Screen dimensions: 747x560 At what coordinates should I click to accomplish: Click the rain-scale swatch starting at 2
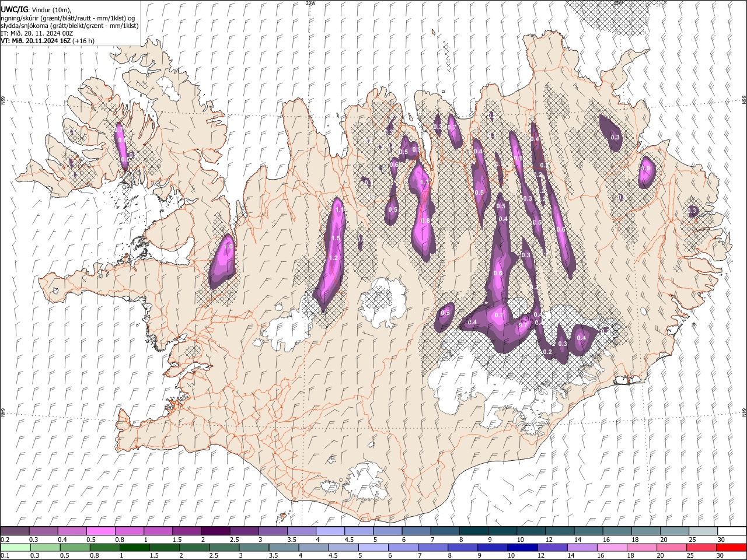tap(194, 547)
